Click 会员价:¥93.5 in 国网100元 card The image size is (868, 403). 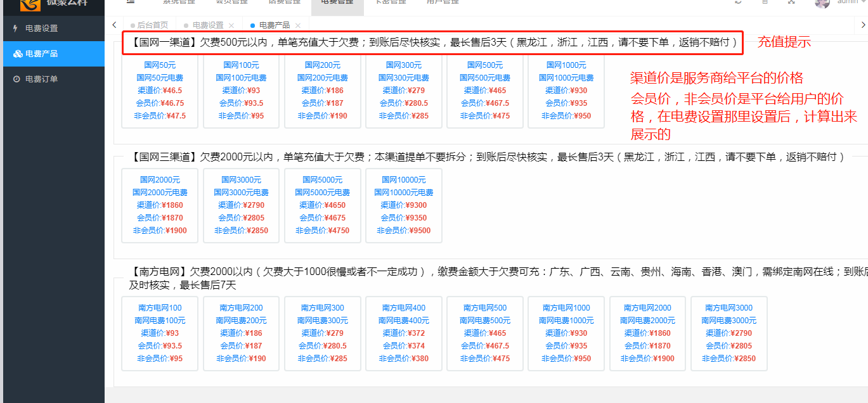(241, 103)
